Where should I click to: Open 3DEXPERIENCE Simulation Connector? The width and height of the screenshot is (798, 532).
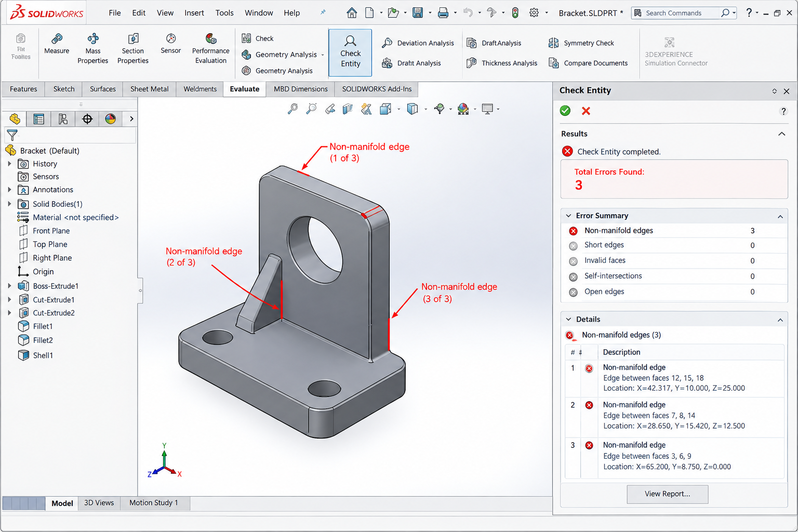pos(676,52)
